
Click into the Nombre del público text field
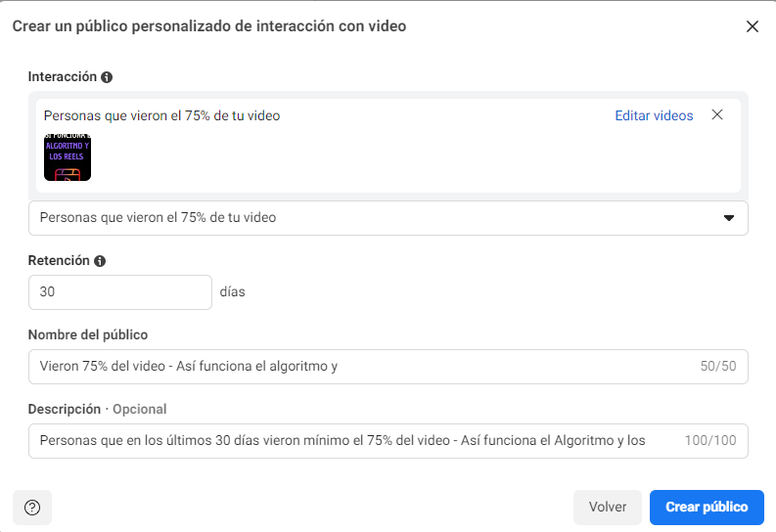[352, 367]
